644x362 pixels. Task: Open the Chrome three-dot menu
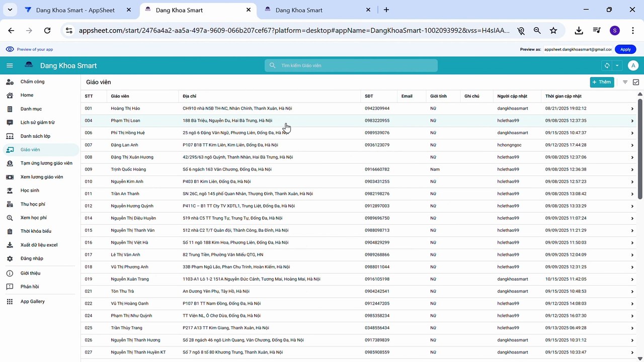point(632,30)
